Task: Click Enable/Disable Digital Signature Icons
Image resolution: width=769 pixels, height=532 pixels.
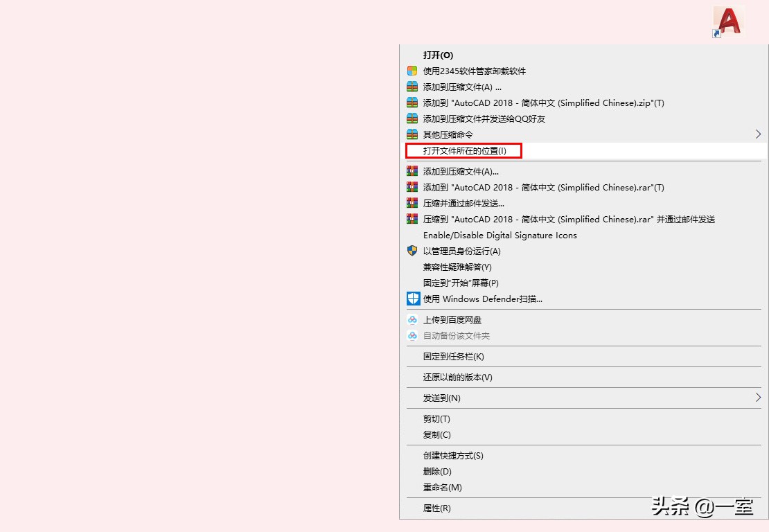Action: point(500,235)
